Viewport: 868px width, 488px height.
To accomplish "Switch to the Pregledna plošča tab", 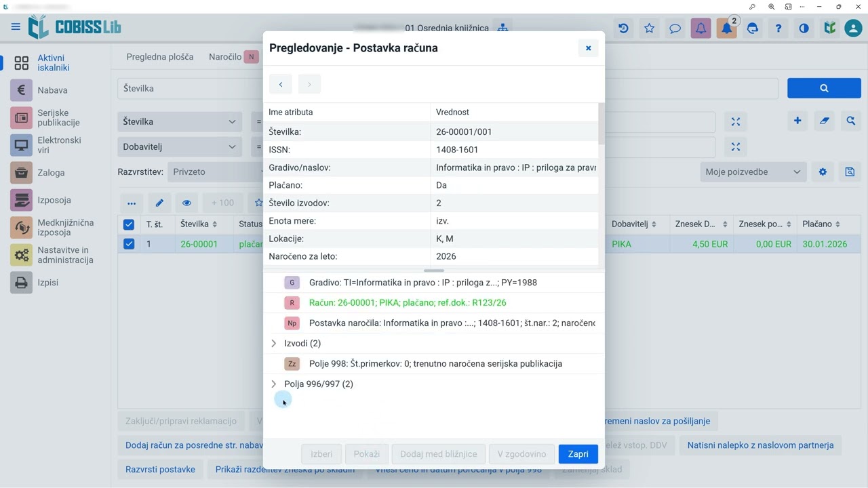I will 160,57.
